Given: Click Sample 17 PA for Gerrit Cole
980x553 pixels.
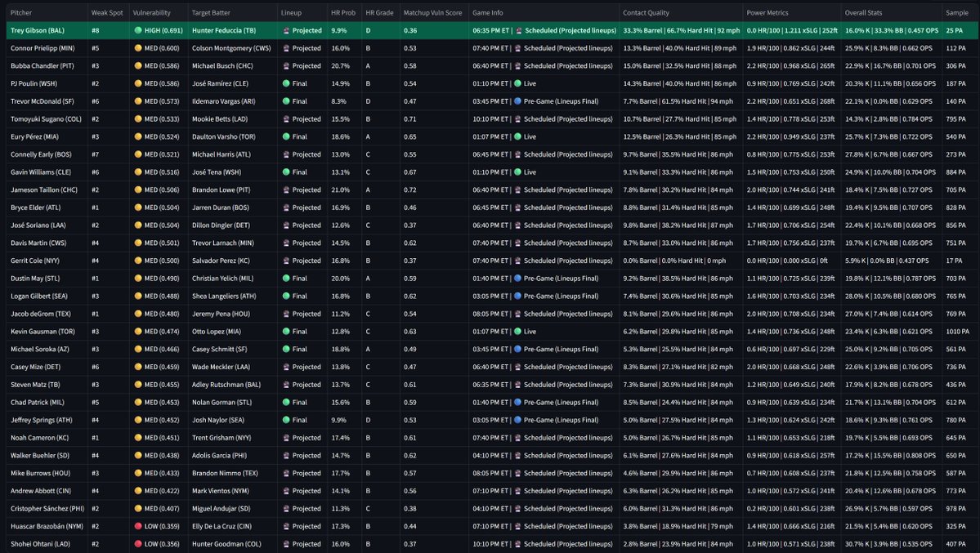Looking at the screenshot, I should (954, 261).
